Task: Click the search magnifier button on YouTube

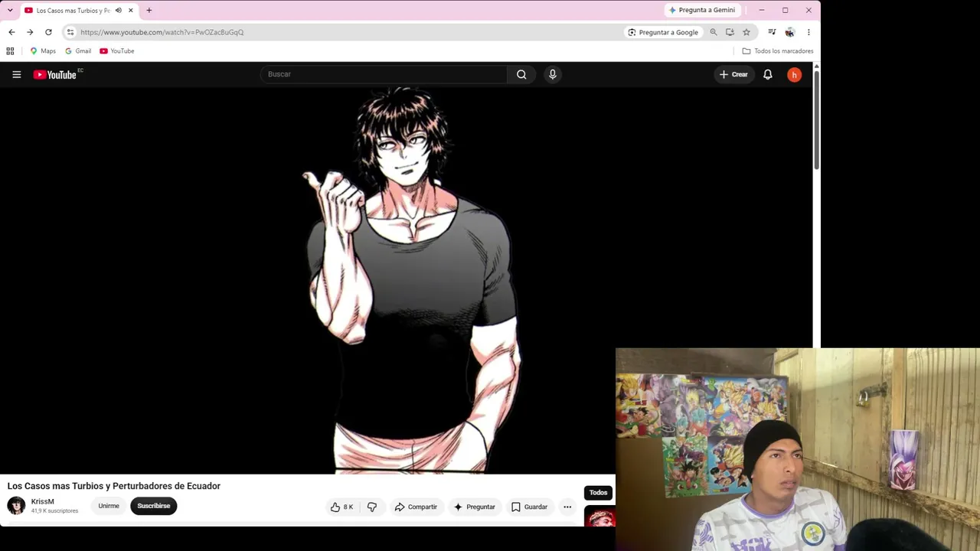Action: pos(521,74)
